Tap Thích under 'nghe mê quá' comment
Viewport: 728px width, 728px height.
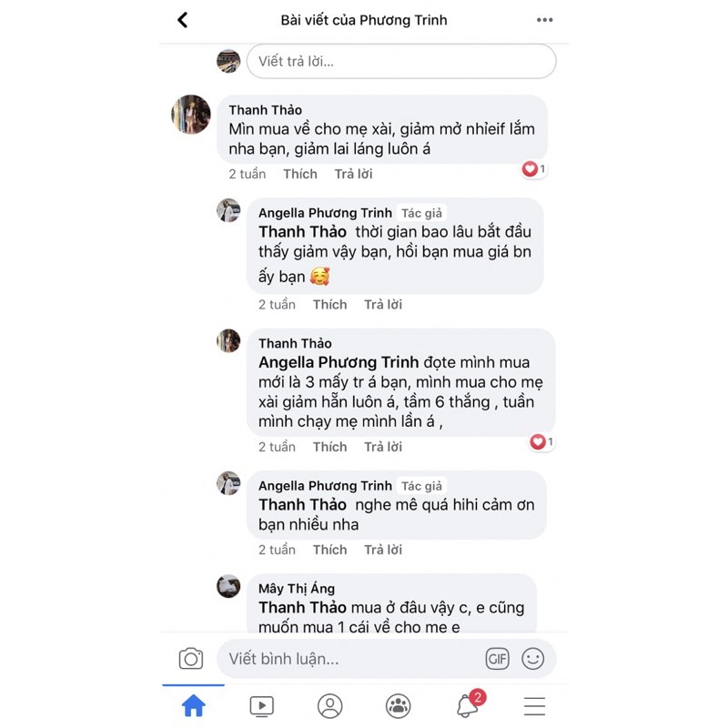[329, 550]
